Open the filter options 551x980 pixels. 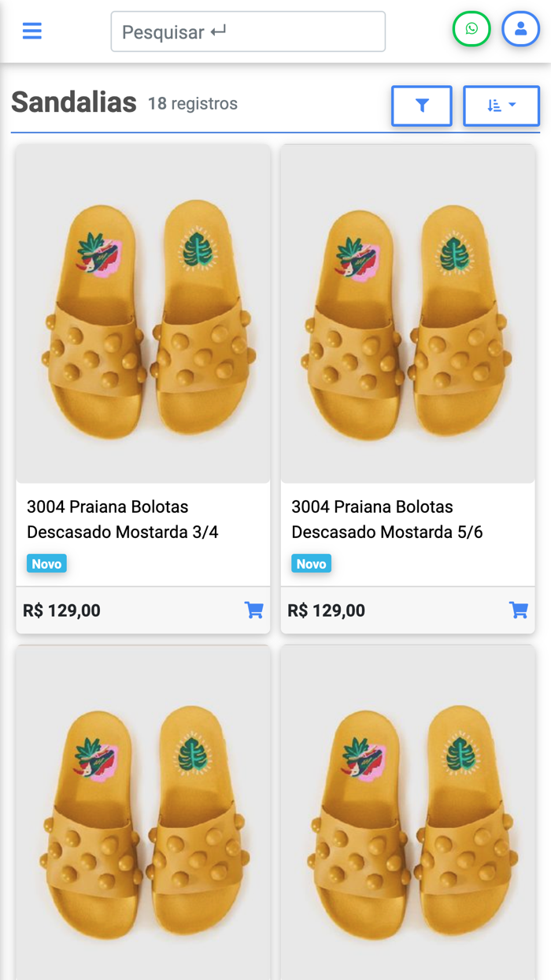(422, 106)
